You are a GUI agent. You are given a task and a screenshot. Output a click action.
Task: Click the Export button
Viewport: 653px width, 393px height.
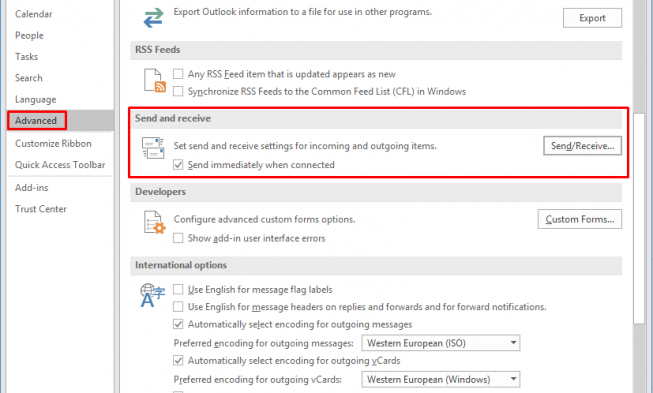(x=592, y=18)
